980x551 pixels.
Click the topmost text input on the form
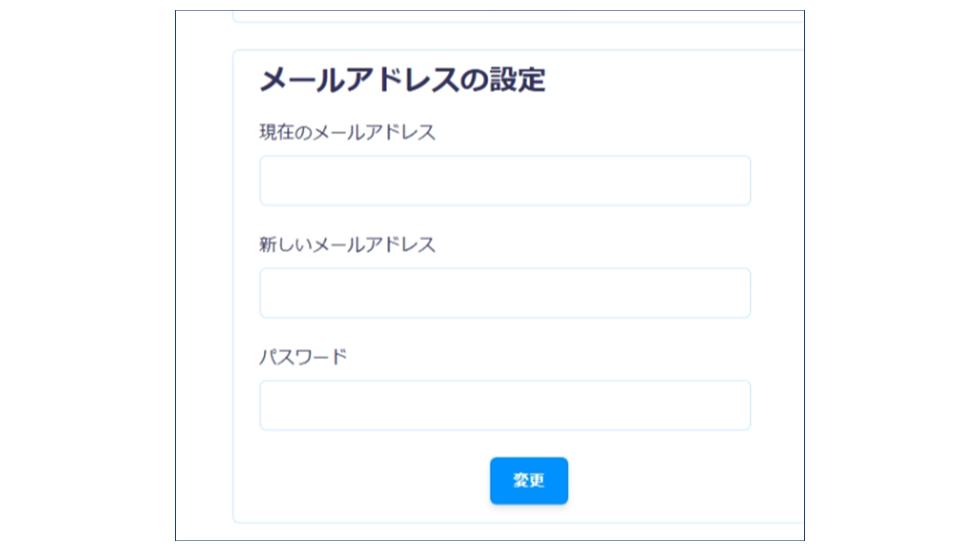coord(505,180)
